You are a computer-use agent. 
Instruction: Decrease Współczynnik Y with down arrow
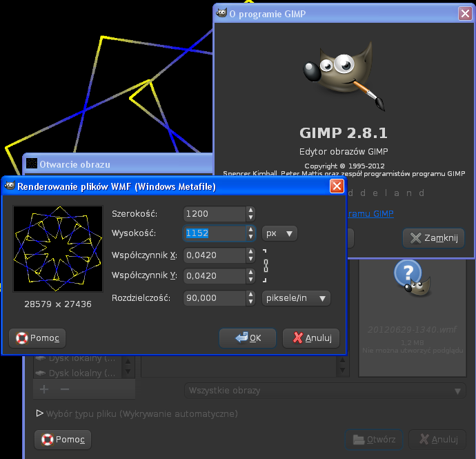point(250,280)
